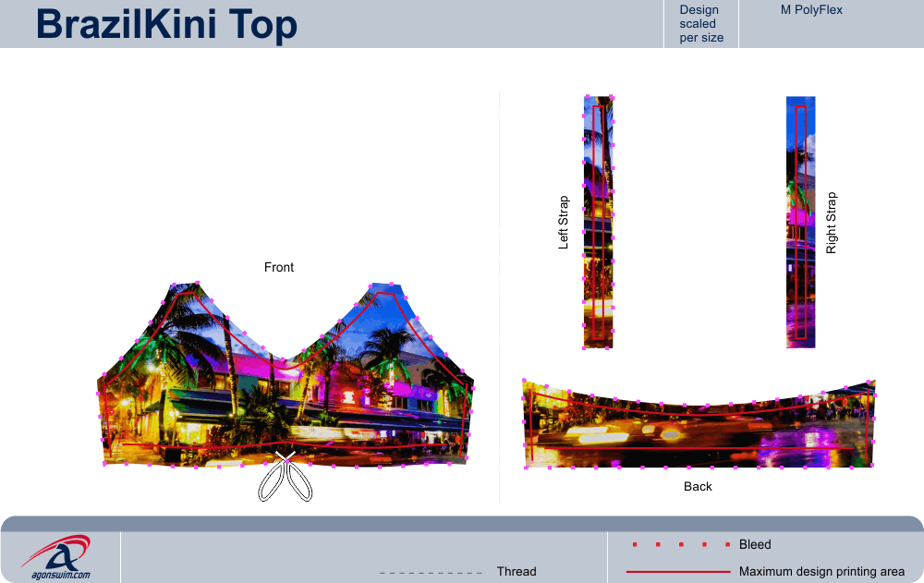Click the 'Thread' legend label
The height and width of the screenshot is (583, 924).
pos(517,571)
